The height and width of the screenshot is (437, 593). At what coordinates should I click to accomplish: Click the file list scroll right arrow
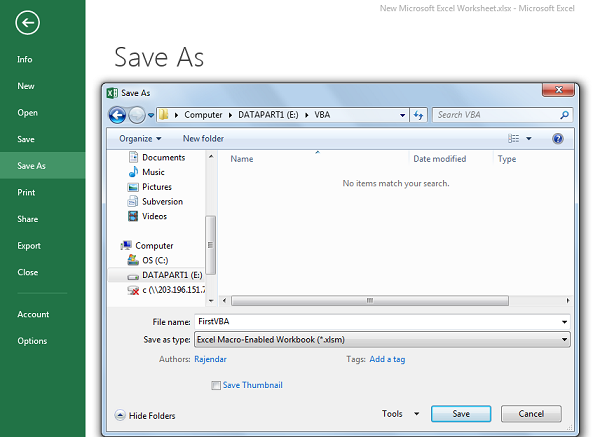tap(568, 301)
